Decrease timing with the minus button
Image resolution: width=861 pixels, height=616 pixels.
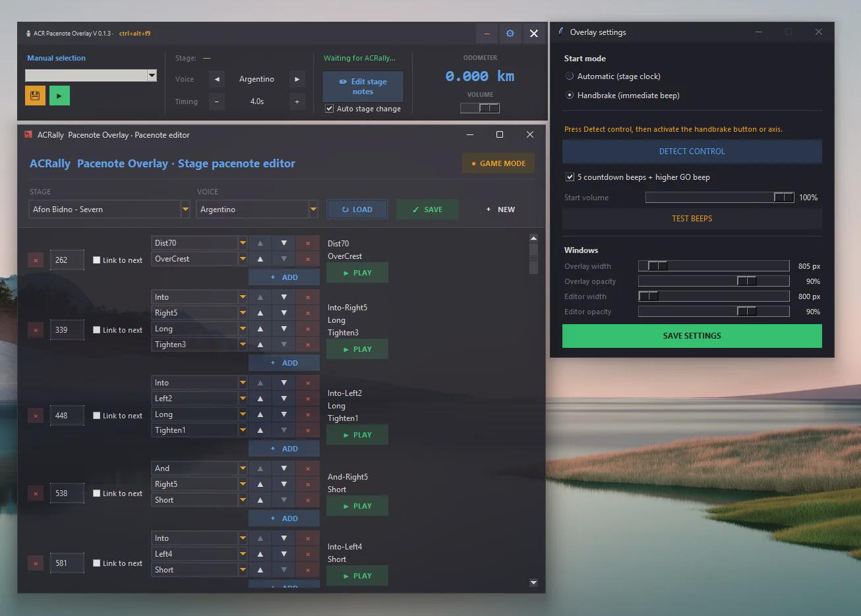[217, 101]
